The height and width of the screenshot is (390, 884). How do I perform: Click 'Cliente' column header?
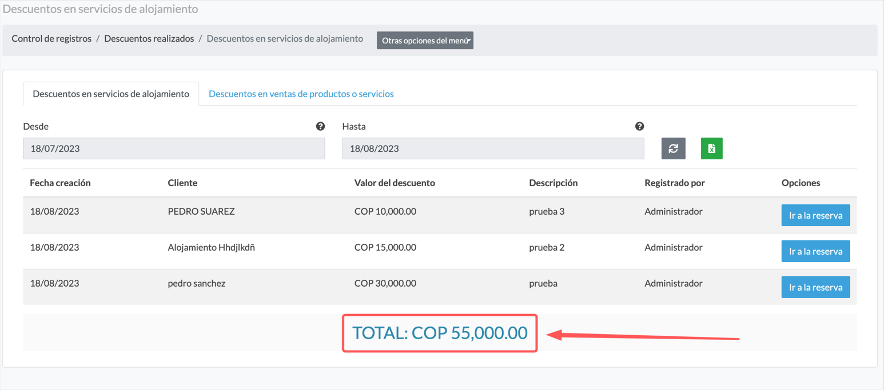[x=183, y=183]
